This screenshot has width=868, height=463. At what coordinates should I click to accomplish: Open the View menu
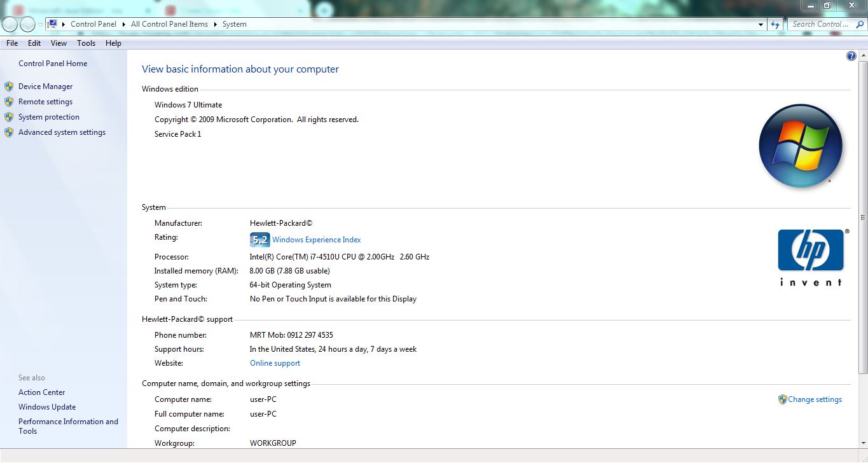tap(59, 43)
